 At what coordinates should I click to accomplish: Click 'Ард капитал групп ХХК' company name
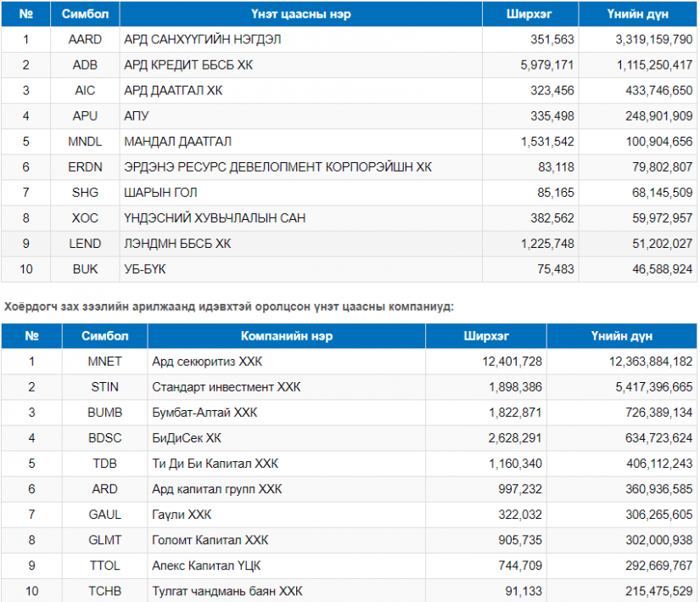[217, 488]
